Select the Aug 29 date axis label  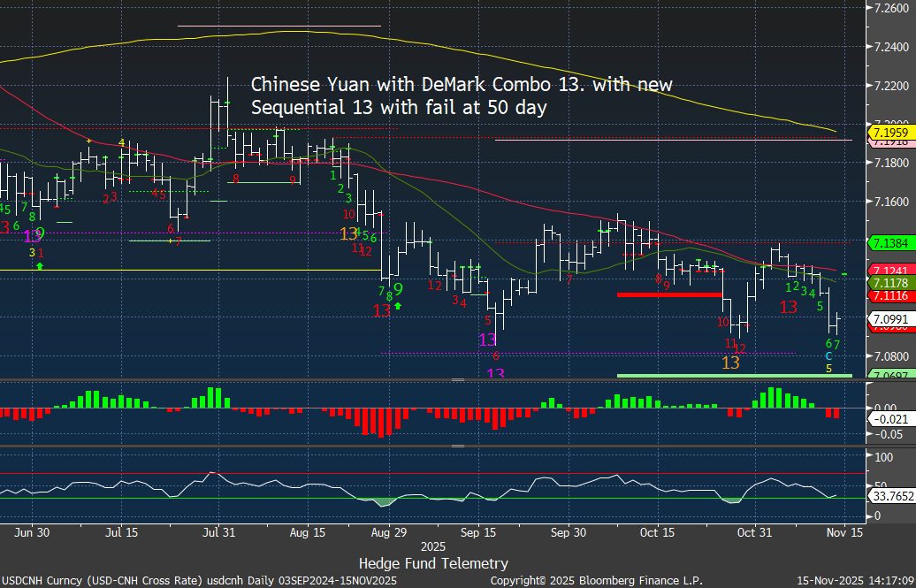(x=390, y=533)
